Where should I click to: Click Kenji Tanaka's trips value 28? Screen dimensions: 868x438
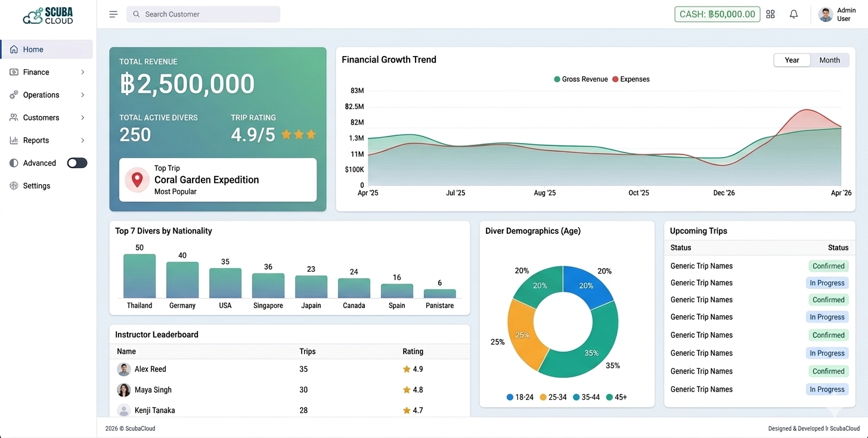click(x=304, y=410)
